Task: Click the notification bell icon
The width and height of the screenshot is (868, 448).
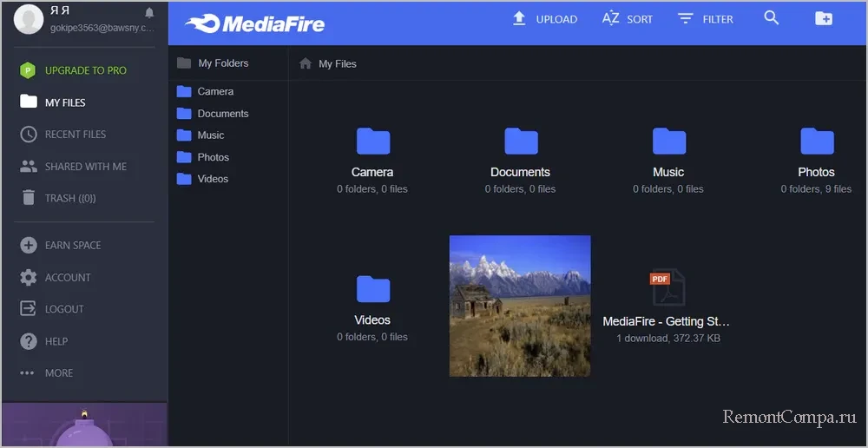Action: 149,13
